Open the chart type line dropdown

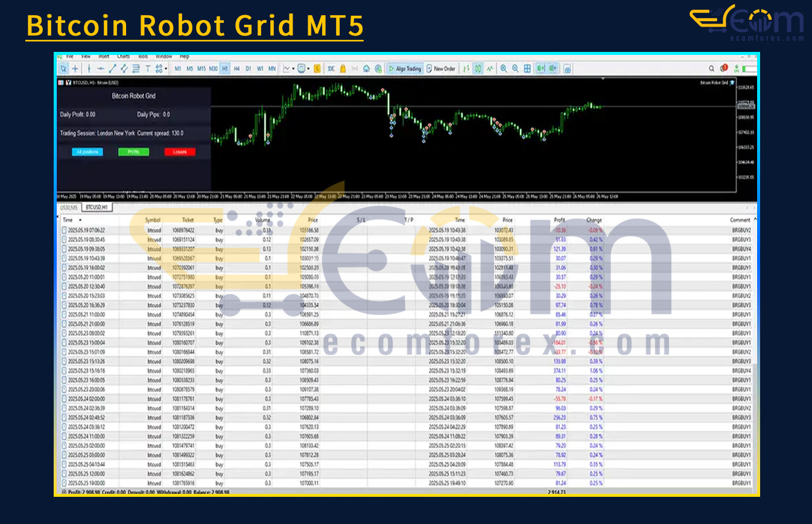pos(288,69)
